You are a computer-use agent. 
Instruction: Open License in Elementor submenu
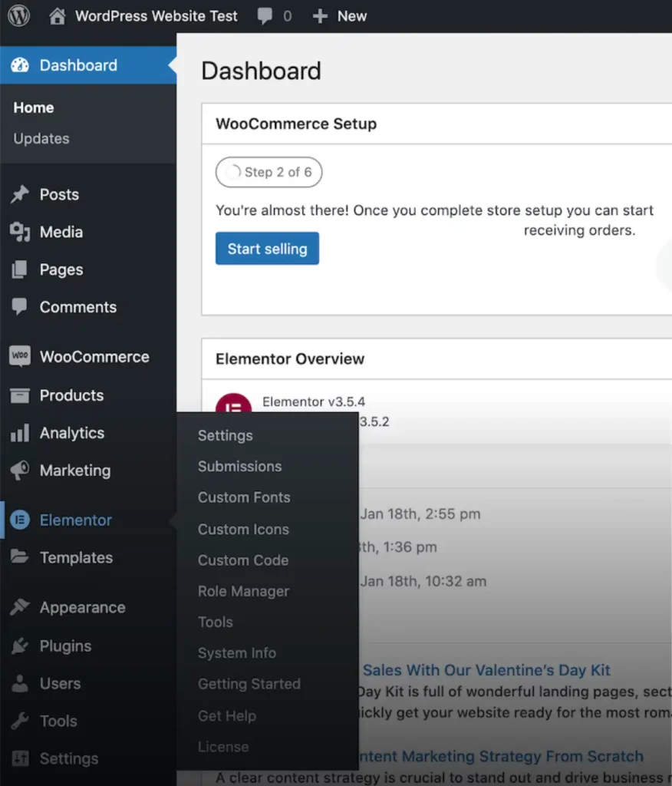tap(223, 747)
